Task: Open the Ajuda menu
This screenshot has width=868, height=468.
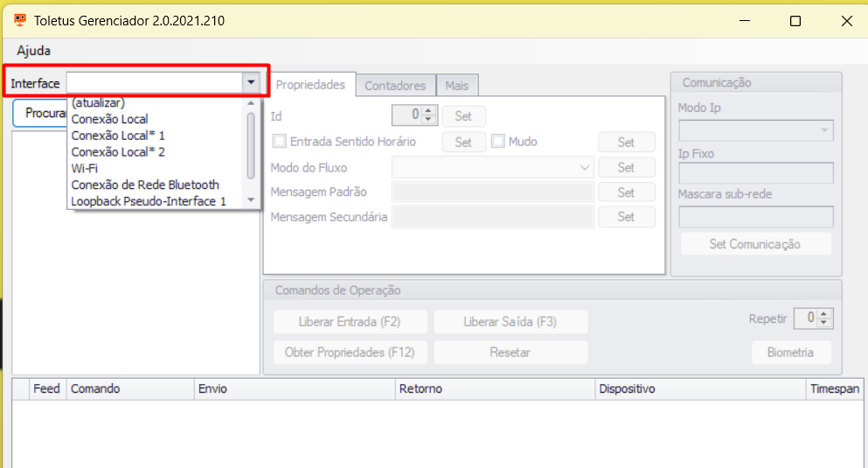Action: 34,51
